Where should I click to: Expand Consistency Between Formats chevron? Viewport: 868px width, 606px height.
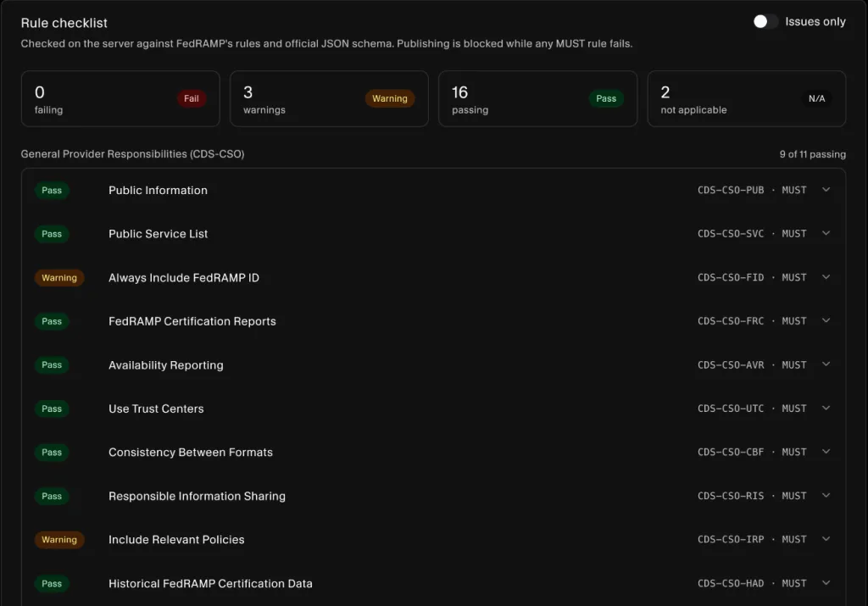pyautogui.click(x=826, y=452)
